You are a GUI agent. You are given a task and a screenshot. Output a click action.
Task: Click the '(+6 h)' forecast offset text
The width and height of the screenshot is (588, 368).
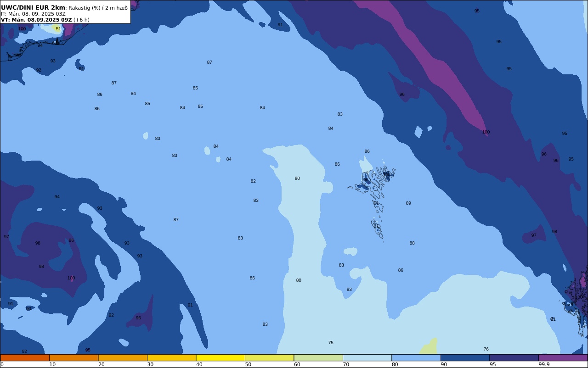pyautogui.click(x=81, y=20)
